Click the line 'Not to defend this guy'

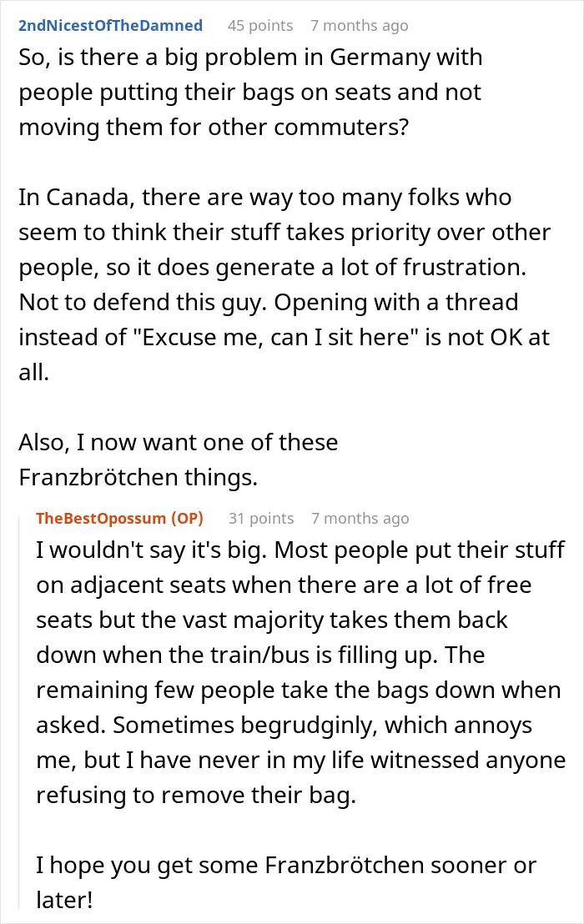(x=143, y=303)
